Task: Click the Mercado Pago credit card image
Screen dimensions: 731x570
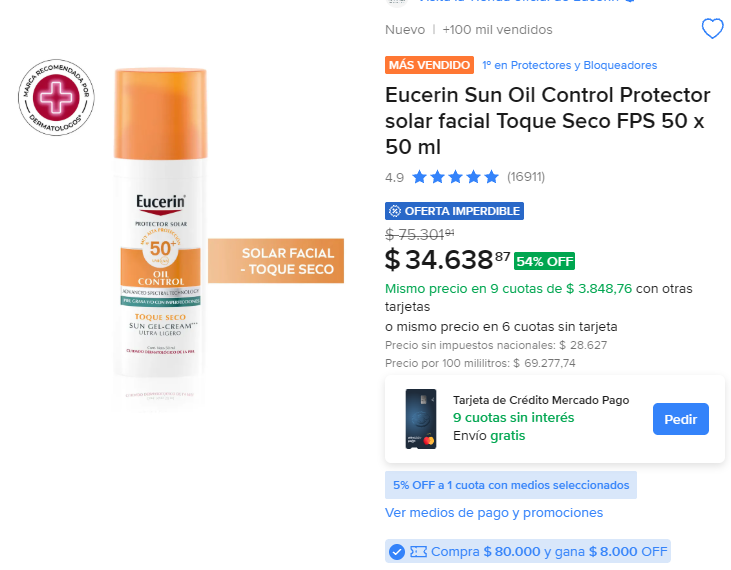Action: tap(421, 419)
